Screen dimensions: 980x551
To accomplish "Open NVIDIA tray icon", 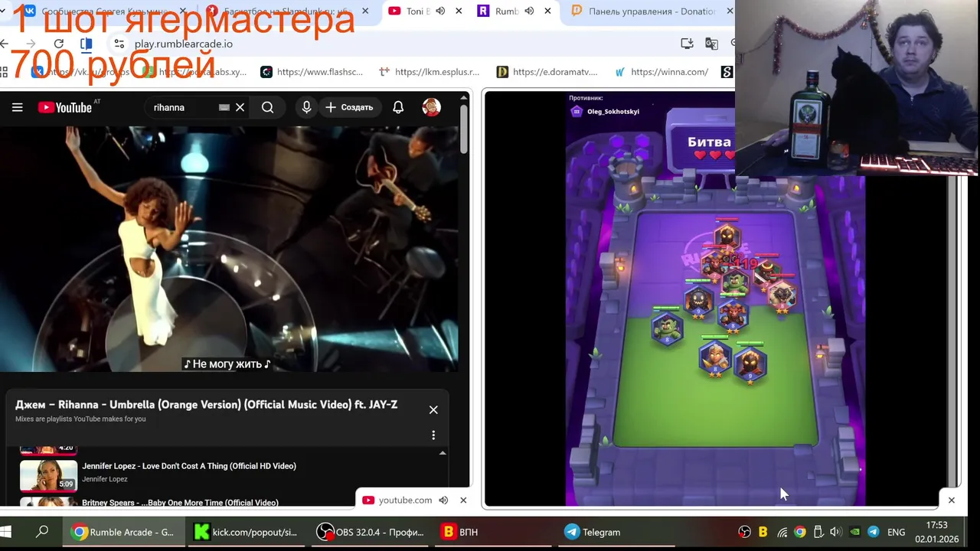I will (x=854, y=532).
